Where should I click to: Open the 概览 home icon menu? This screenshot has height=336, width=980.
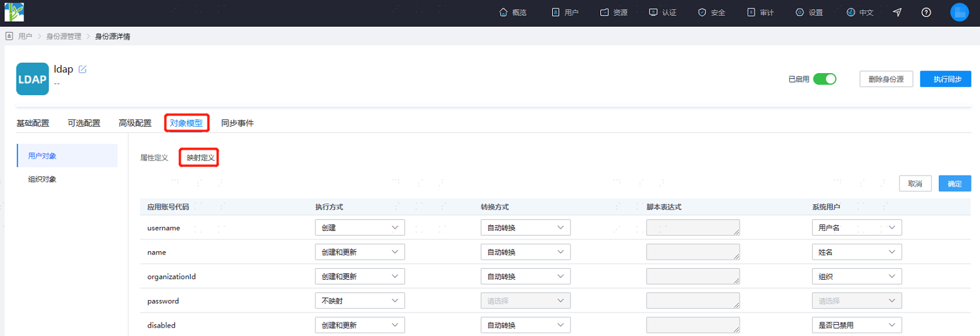[513, 12]
